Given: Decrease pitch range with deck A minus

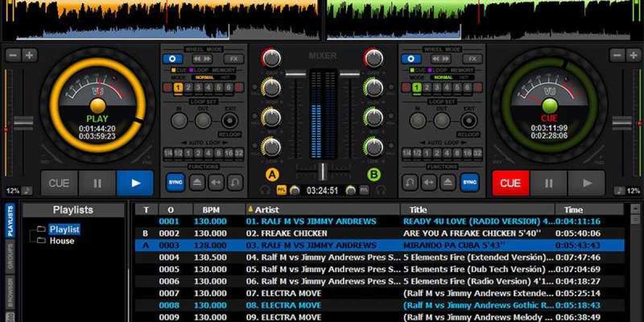Looking at the screenshot, I should 13,55.
